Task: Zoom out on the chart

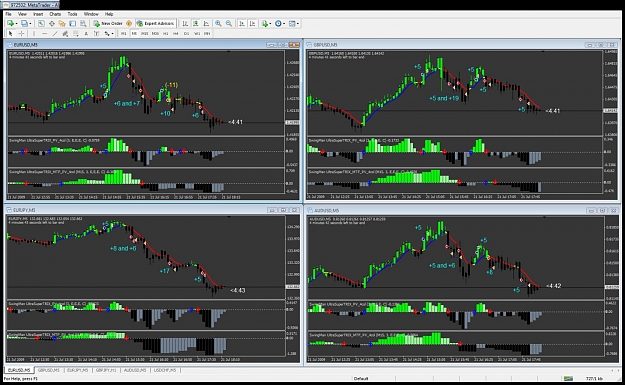Action: pyautogui.click(x=228, y=24)
